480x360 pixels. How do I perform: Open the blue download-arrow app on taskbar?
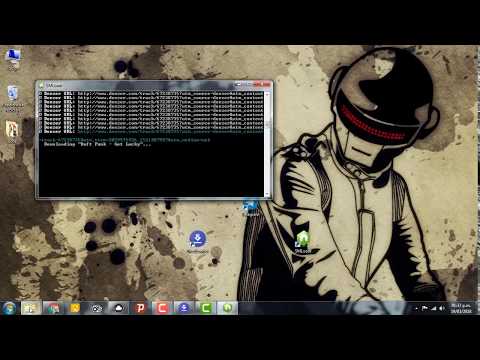click(184, 308)
